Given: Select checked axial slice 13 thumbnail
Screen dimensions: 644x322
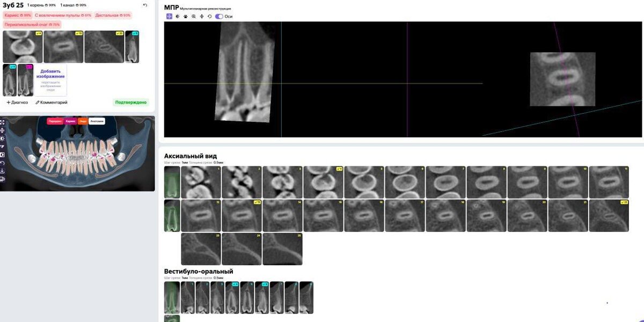Looking at the screenshot, I should [x=242, y=216].
